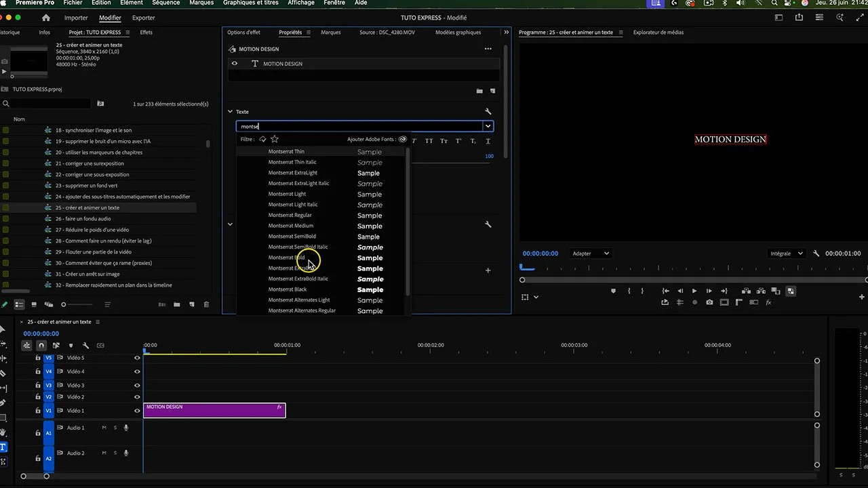Play the program monitor sequence

694,291
